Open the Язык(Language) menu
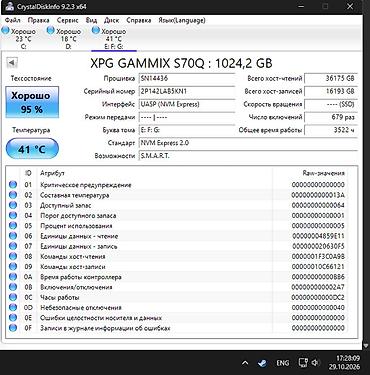 point(182,20)
